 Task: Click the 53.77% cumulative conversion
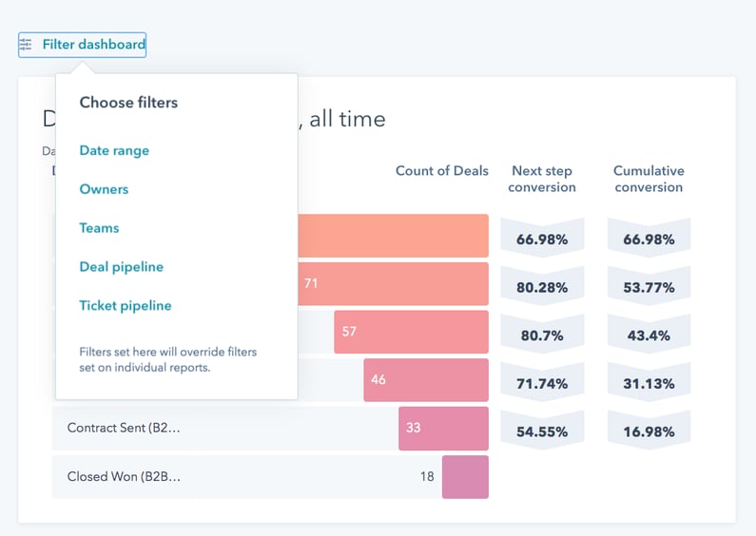[x=649, y=287]
